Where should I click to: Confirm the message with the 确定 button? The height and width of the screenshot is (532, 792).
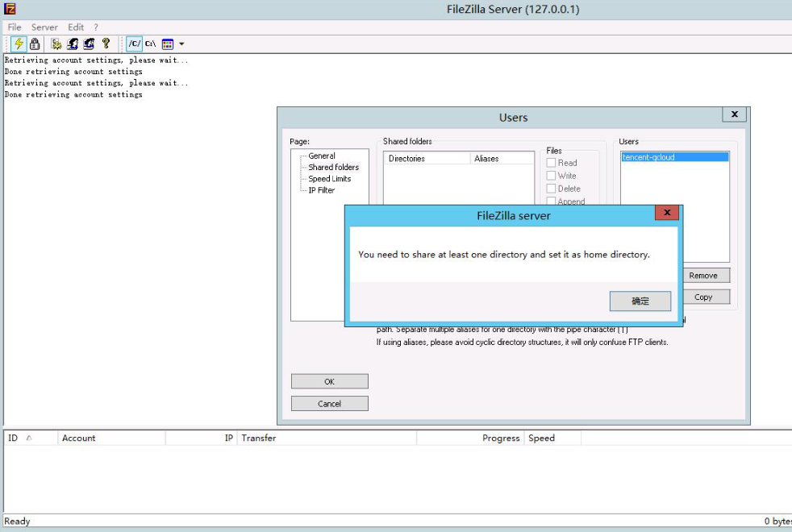[x=640, y=301]
